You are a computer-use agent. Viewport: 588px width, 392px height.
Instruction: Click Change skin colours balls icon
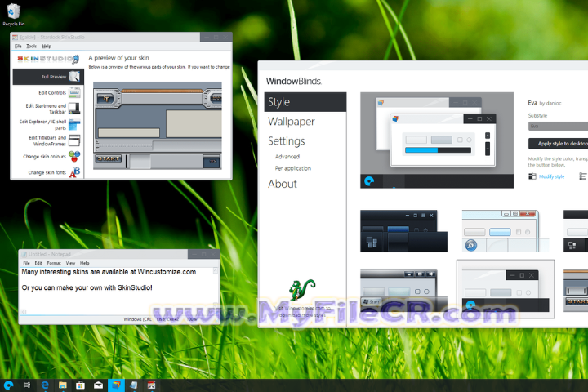(74, 156)
